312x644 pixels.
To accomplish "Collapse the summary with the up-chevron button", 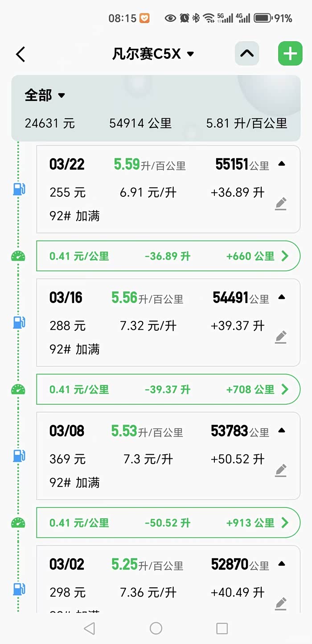I will 246,54.
